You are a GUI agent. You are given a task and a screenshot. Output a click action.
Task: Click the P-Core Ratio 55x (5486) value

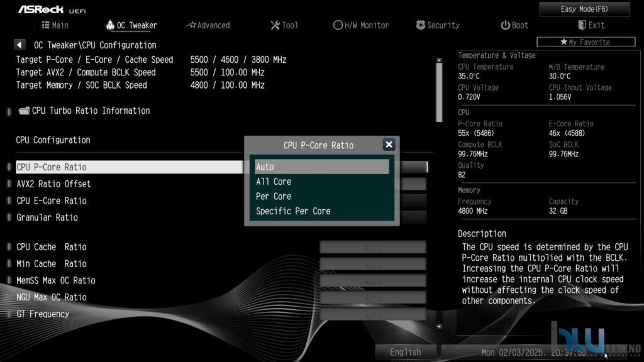point(476,133)
